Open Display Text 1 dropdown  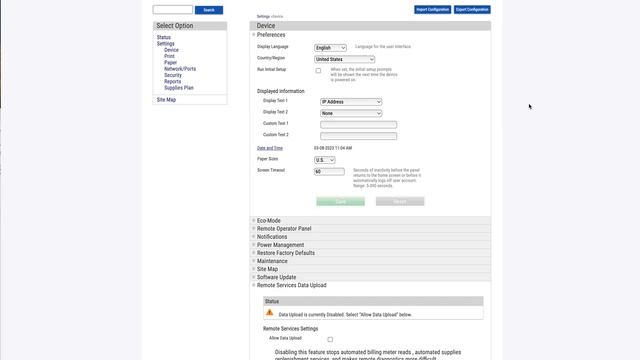[351, 102]
